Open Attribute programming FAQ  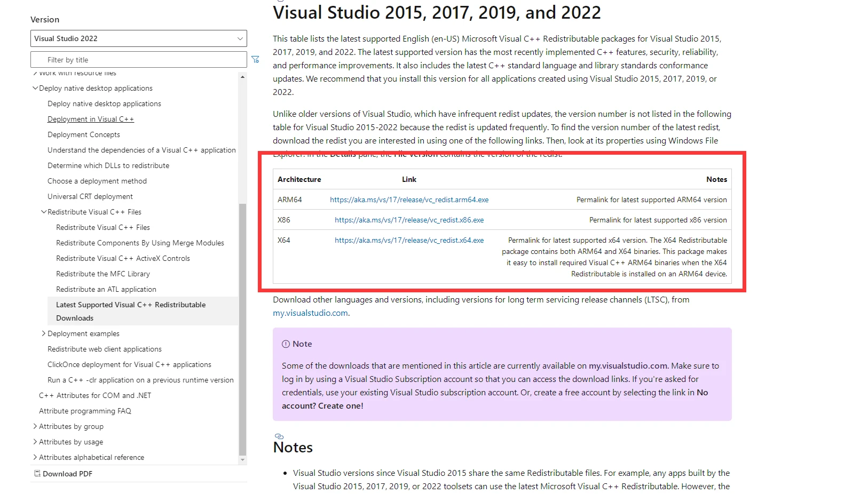point(85,411)
